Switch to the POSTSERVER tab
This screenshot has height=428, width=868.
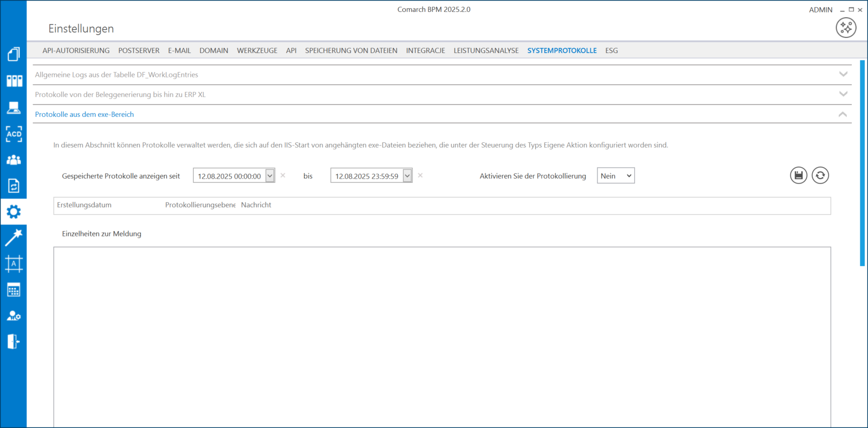[139, 50]
